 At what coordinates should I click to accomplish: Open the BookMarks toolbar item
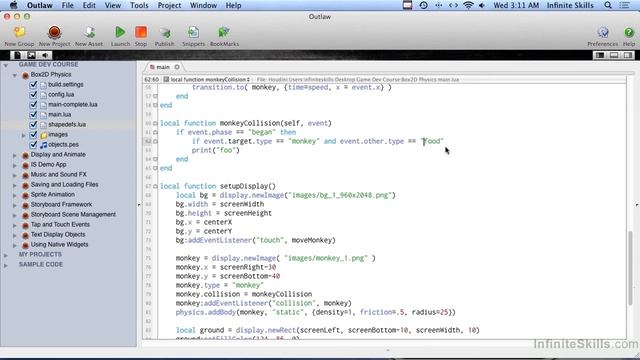pos(224,32)
